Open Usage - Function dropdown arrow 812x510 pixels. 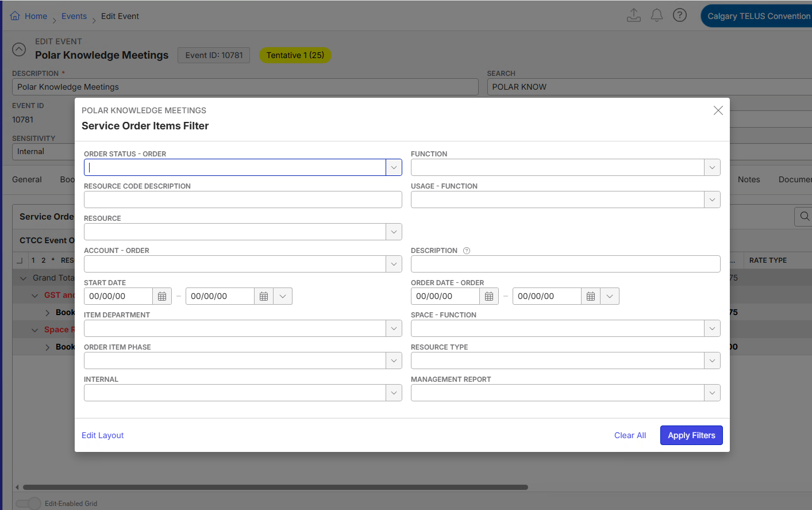pyautogui.click(x=712, y=200)
